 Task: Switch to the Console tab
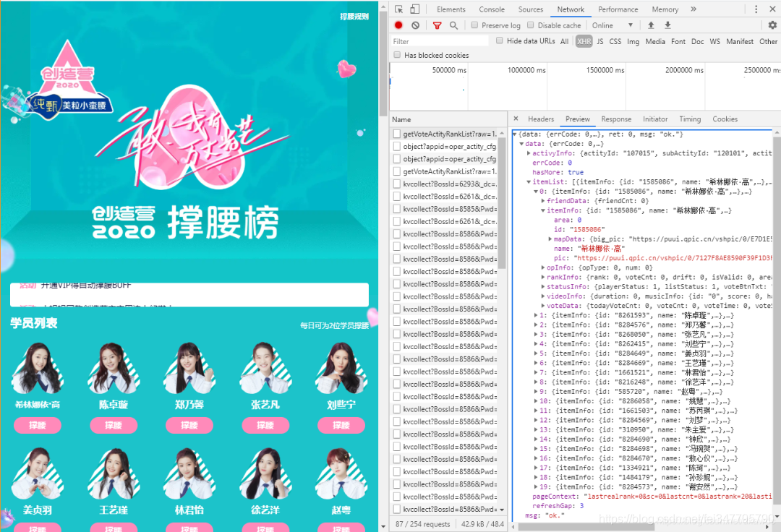492,9
